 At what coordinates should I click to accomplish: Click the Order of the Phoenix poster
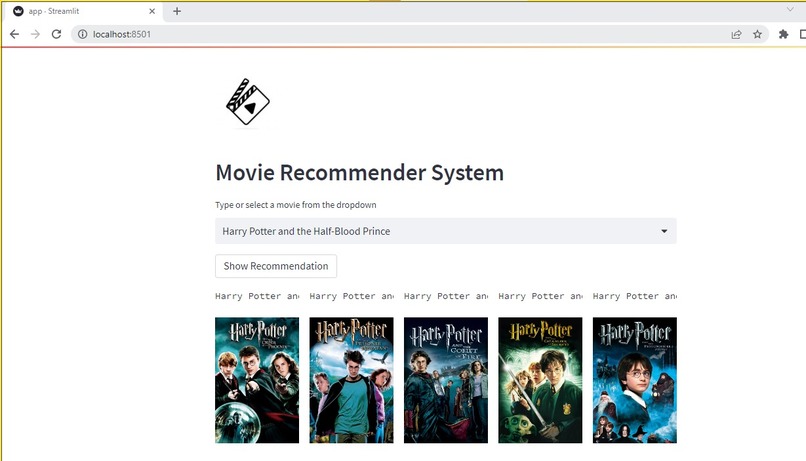click(x=257, y=380)
